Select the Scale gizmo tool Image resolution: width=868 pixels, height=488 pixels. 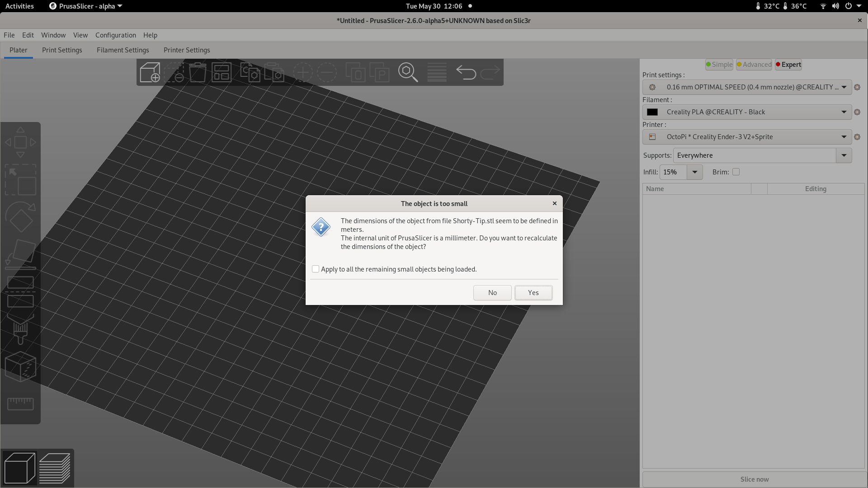[x=20, y=180]
